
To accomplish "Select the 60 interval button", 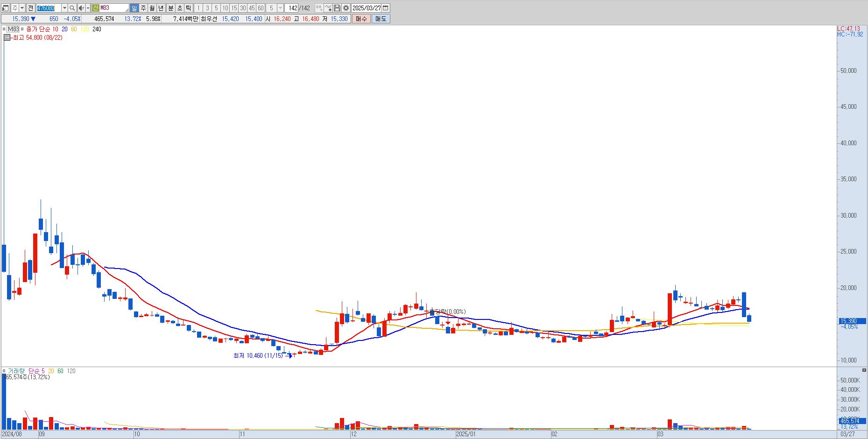I will pos(261,8).
